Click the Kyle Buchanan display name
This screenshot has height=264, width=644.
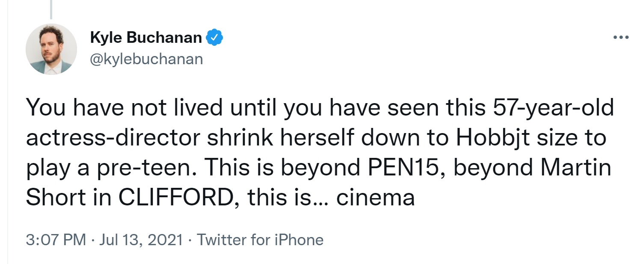(x=146, y=38)
